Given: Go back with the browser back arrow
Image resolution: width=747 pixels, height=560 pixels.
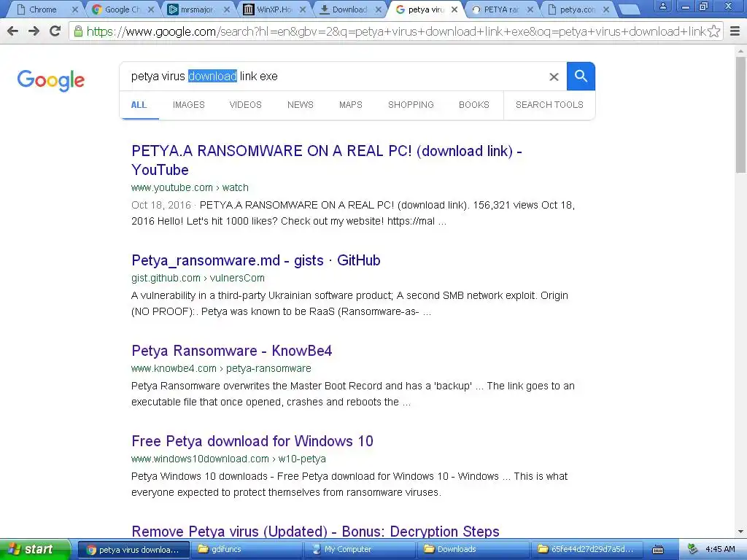Looking at the screenshot, I should coord(13,31).
